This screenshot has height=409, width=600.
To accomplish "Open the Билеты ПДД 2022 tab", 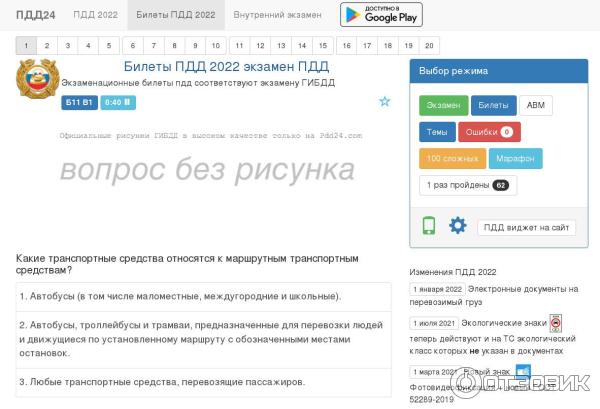I will tap(176, 15).
